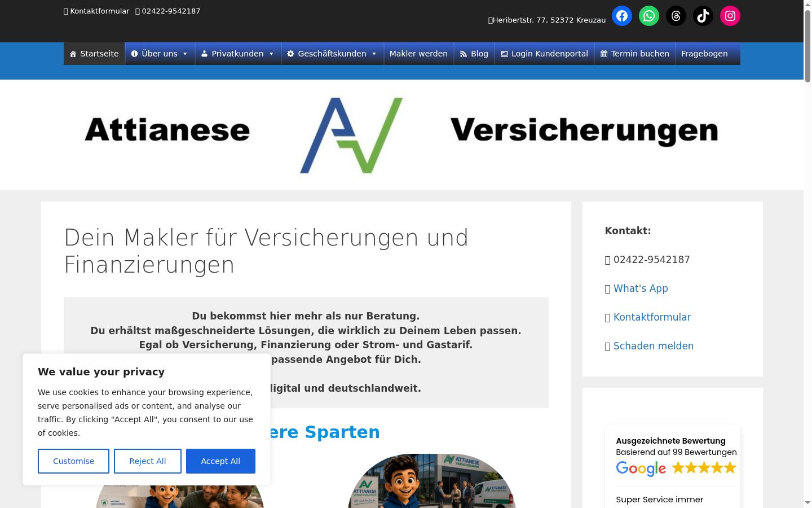812x508 pixels.
Task: Click Accept All cookies
Action: 220,461
